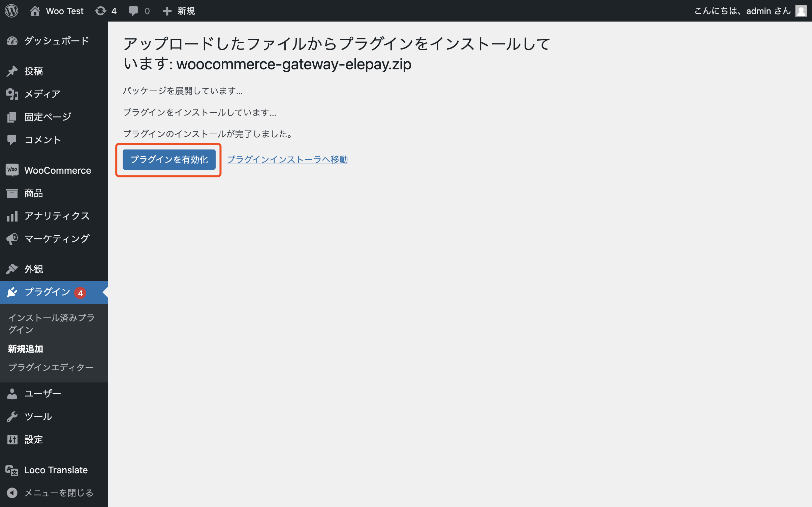Select 新規追加 submenu item
This screenshot has width=812, height=507.
(x=26, y=349)
